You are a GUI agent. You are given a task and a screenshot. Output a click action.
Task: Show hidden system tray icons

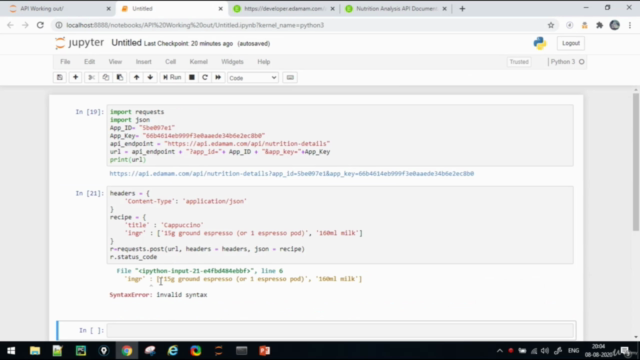click(500, 351)
